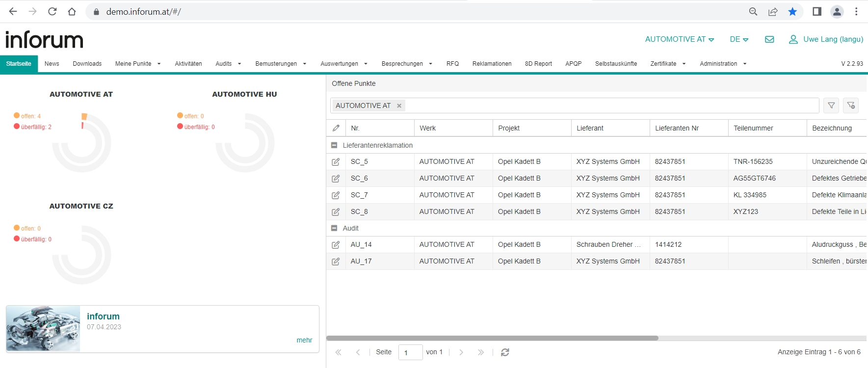This screenshot has width=868, height=368.
Task: Open the AUTOMOTIVE AT plant dropdown
Action: point(680,39)
